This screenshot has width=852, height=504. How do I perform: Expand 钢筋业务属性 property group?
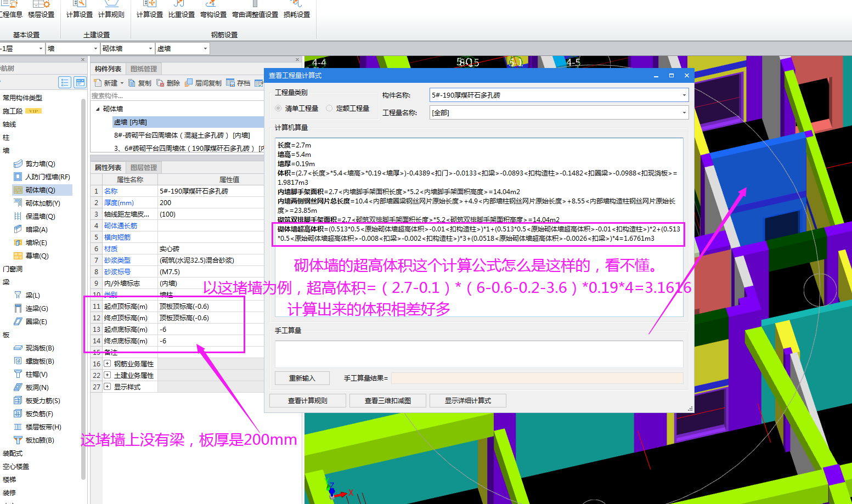108,364
